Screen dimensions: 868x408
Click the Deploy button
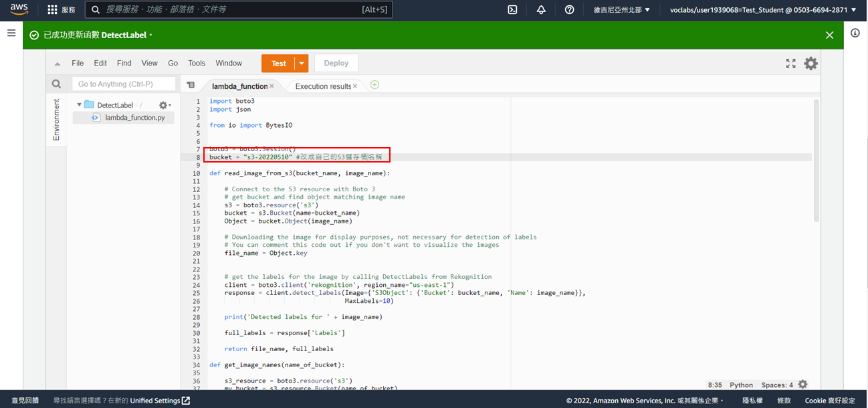(x=336, y=64)
